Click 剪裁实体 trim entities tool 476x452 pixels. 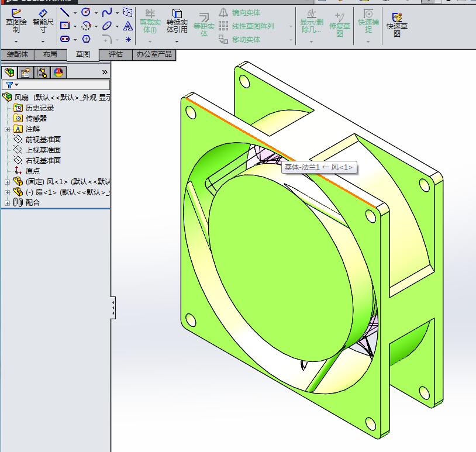(150, 21)
